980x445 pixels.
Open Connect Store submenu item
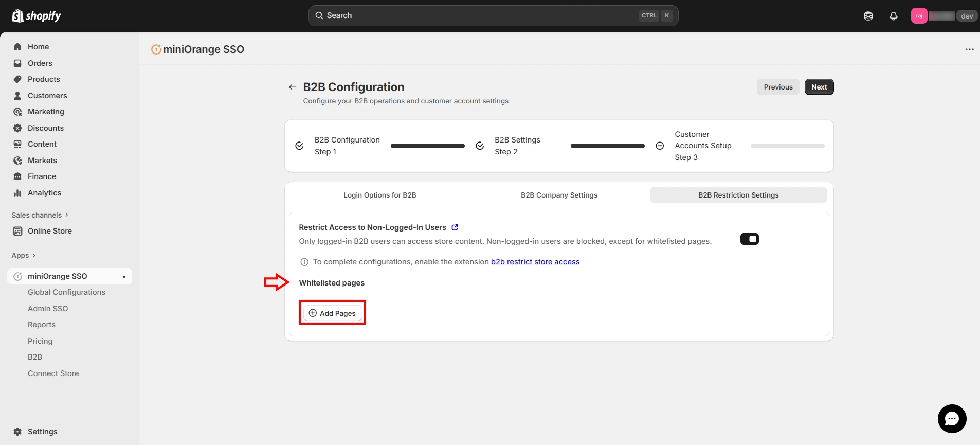point(53,373)
